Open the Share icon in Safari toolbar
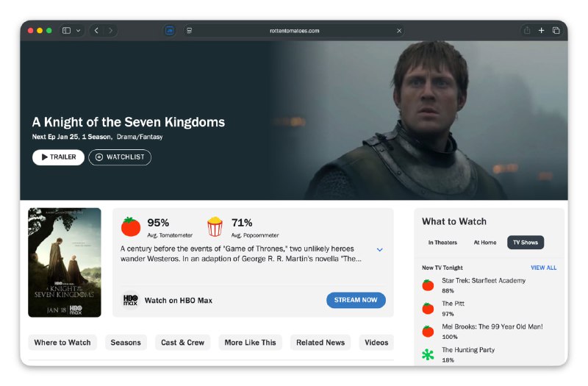The width and height of the screenshot is (588, 386). [x=527, y=30]
